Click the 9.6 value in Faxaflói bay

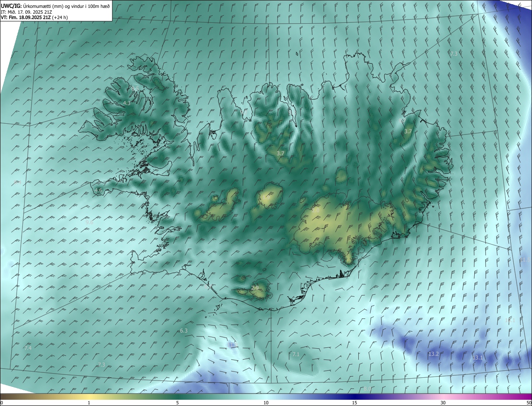click(89, 223)
